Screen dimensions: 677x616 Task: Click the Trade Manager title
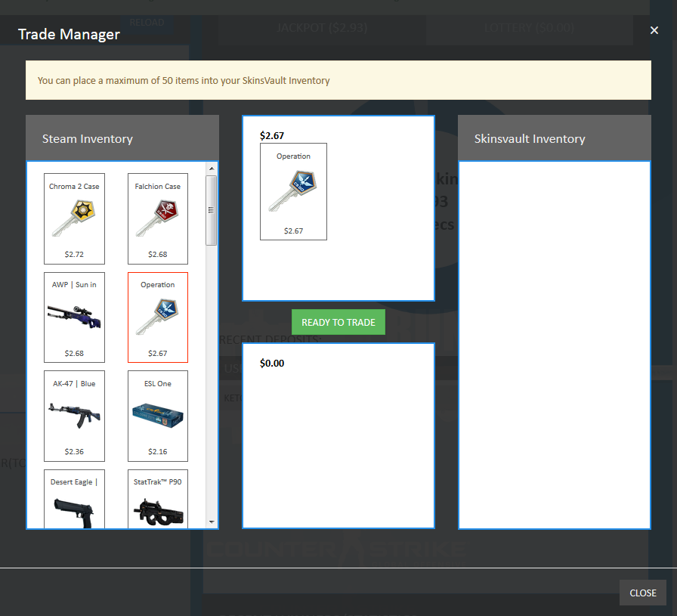(x=69, y=34)
